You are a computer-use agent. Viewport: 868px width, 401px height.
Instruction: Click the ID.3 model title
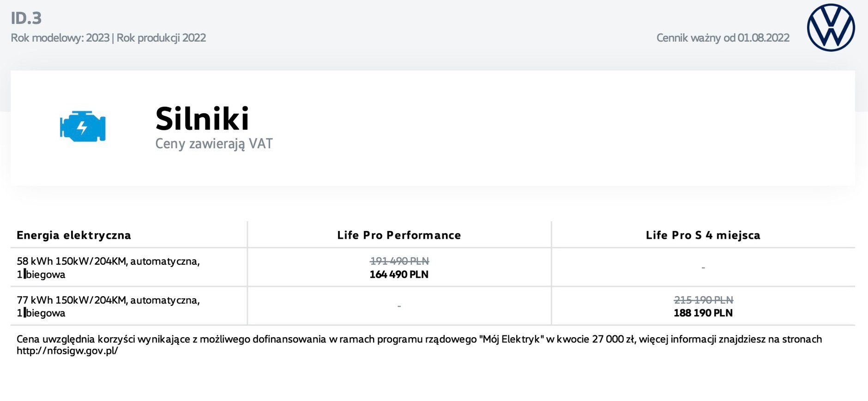(26, 18)
